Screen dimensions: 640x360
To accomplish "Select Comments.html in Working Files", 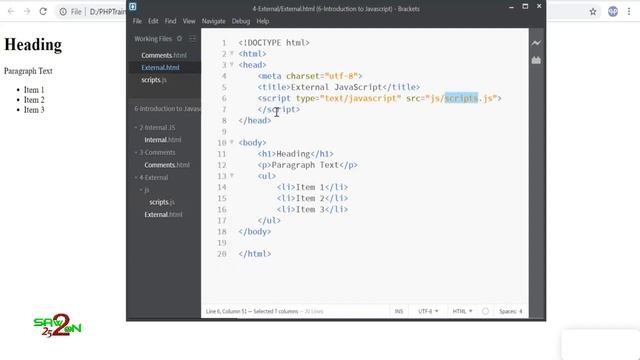I will pos(164,55).
